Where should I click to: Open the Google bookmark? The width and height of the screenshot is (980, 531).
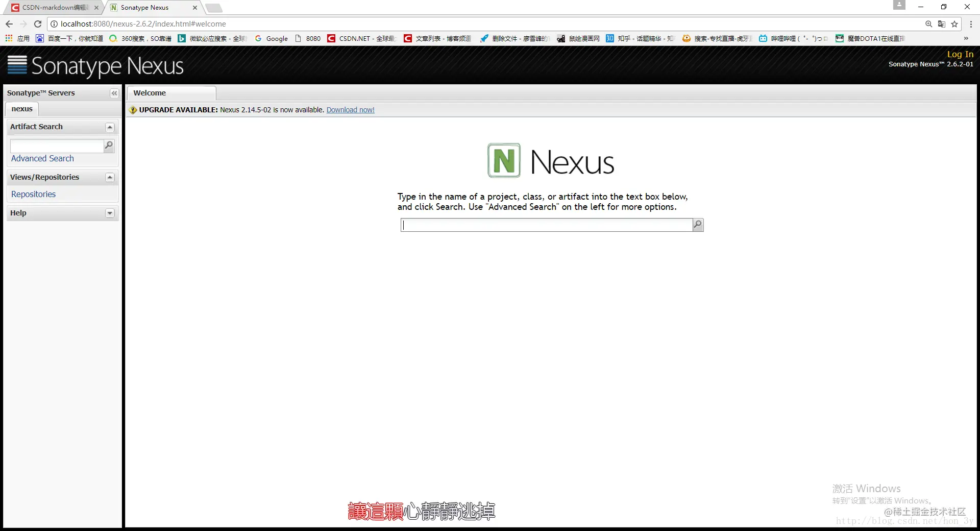point(271,38)
